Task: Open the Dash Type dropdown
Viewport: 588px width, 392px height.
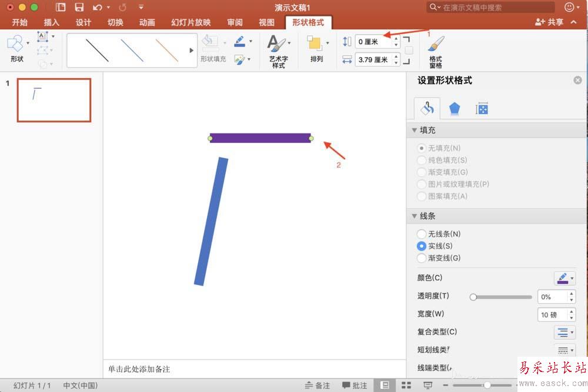Action: point(564,350)
